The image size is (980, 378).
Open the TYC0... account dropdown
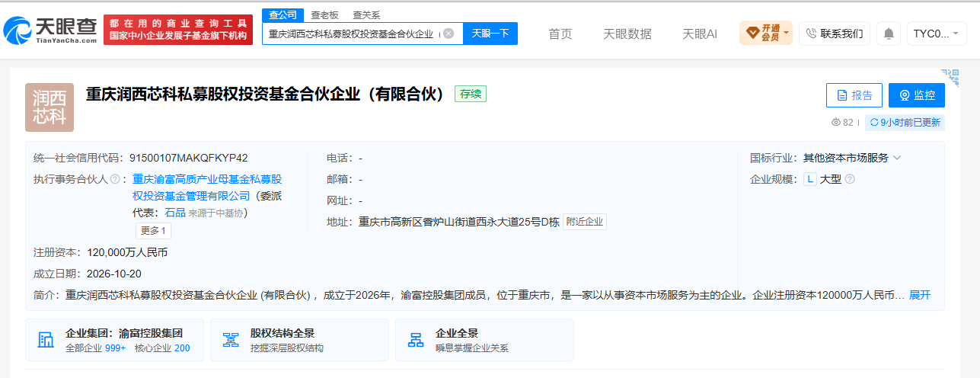pos(937,34)
